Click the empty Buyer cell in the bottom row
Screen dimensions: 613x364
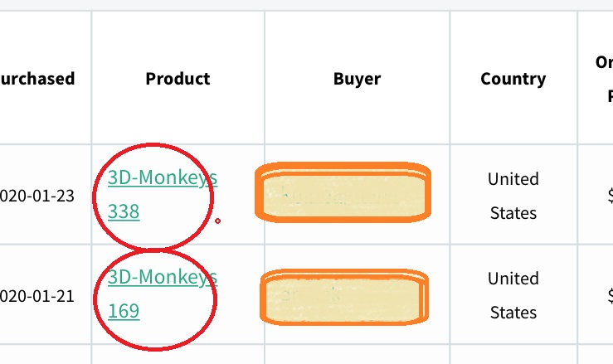click(x=357, y=355)
